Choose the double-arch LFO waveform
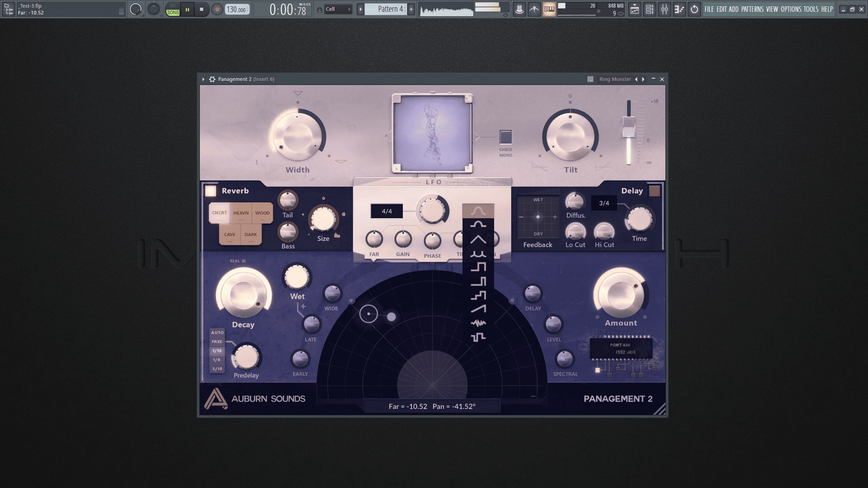868x488 pixels. tap(478, 254)
